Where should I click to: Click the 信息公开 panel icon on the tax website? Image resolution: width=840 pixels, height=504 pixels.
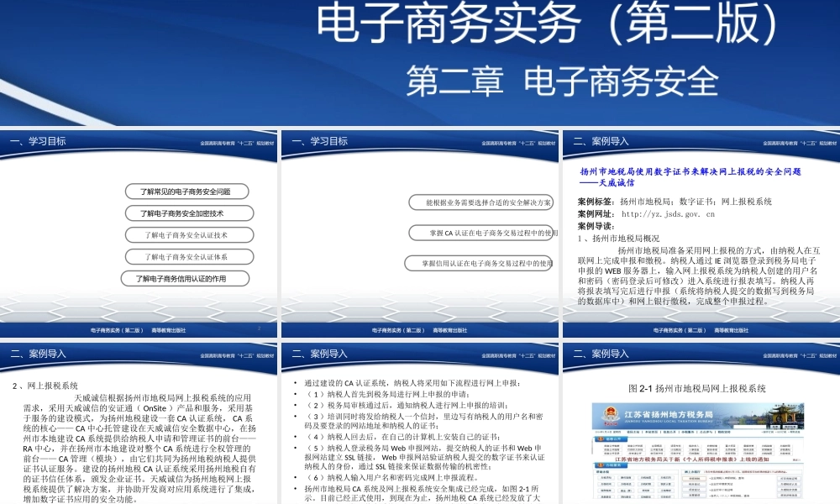[x=600, y=438]
